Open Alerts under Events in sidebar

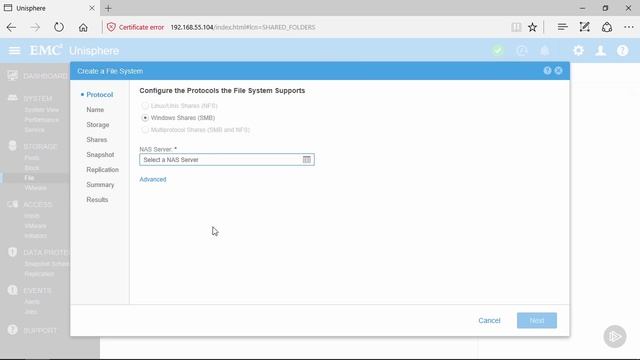tap(32, 302)
